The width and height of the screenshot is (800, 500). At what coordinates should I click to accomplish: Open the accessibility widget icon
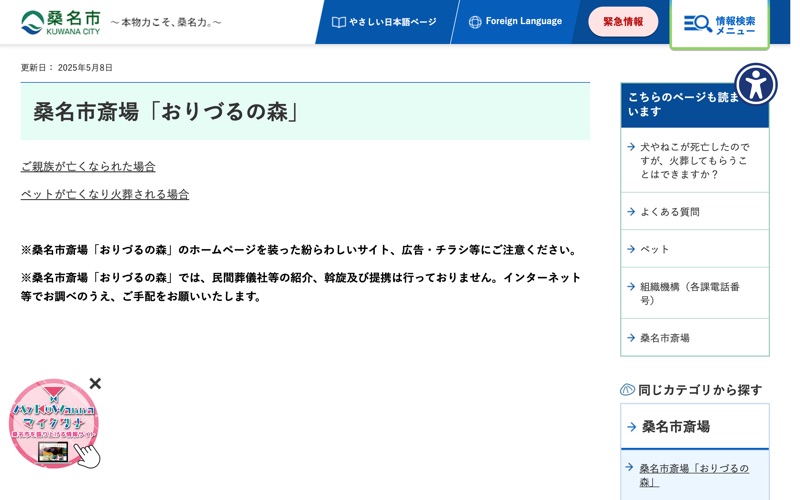pyautogui.click(x=756, y=84)
